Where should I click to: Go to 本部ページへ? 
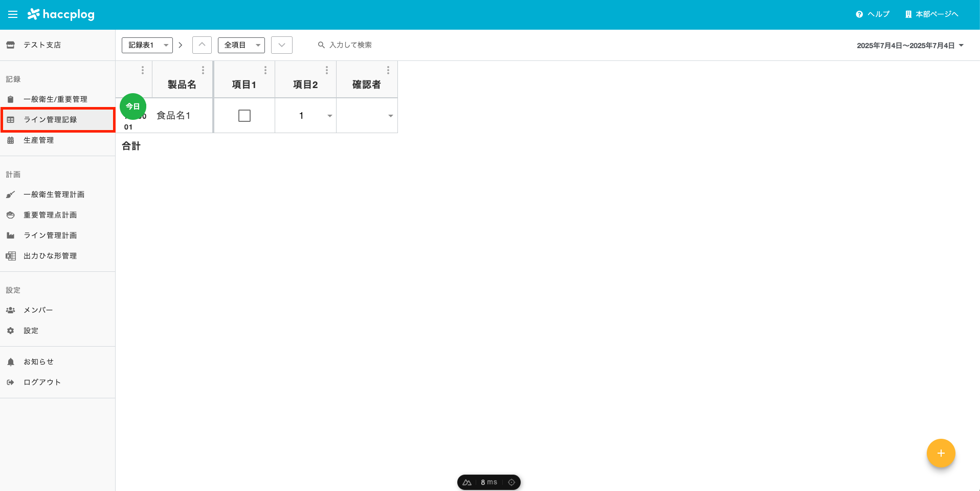point(932,14)
